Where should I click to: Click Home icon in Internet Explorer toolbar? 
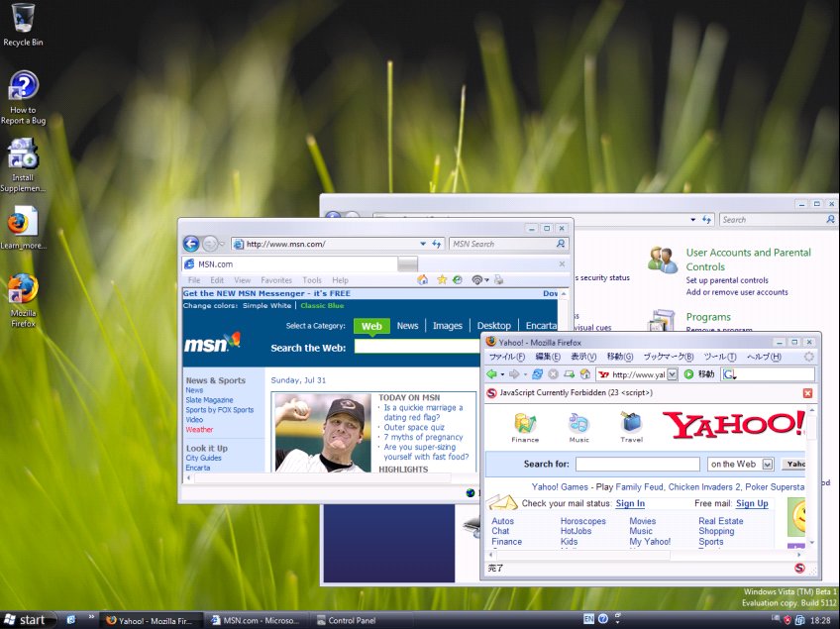[423, 279]
